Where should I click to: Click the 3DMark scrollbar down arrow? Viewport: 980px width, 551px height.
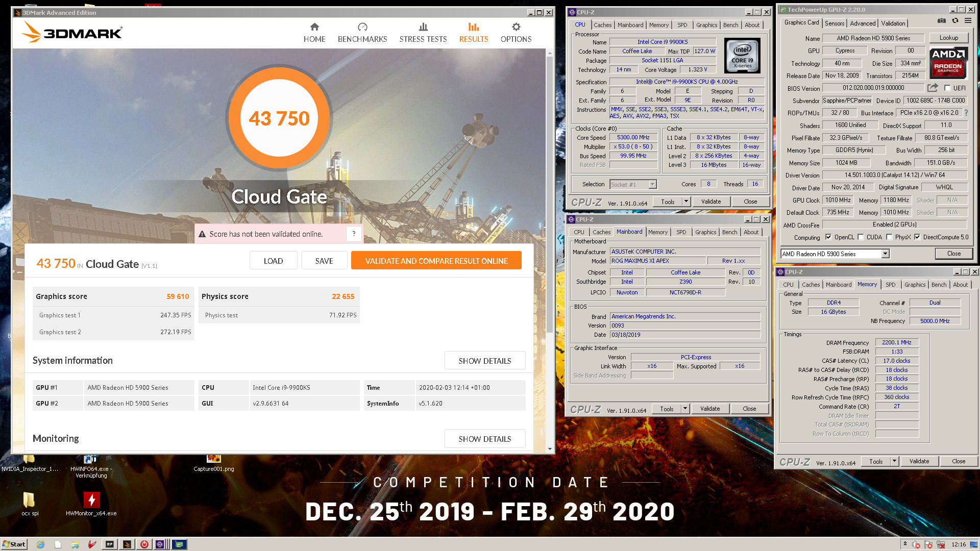click(x=550, y=449)
